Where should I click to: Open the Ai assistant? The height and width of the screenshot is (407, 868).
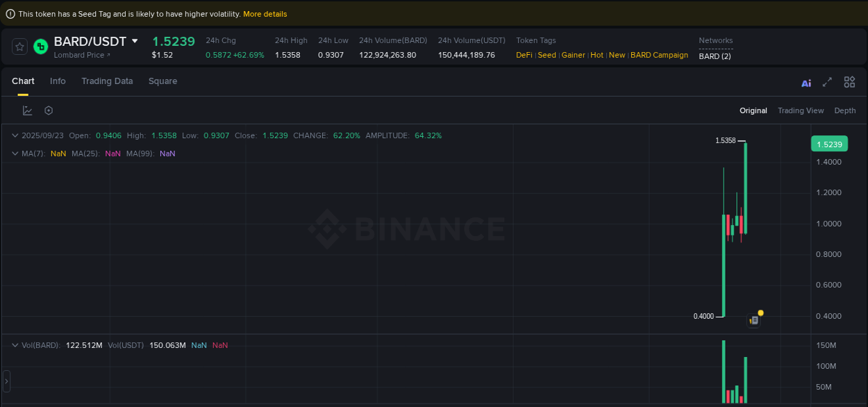coord(806,82)
